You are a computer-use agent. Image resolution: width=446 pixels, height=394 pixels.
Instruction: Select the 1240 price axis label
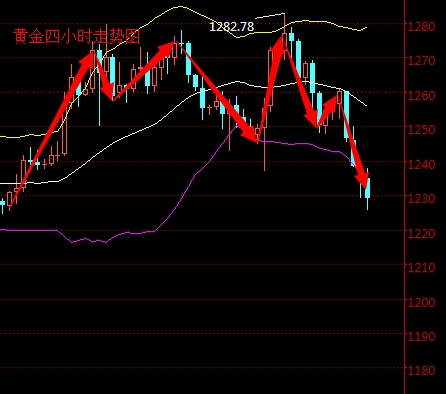pos(422,164)
